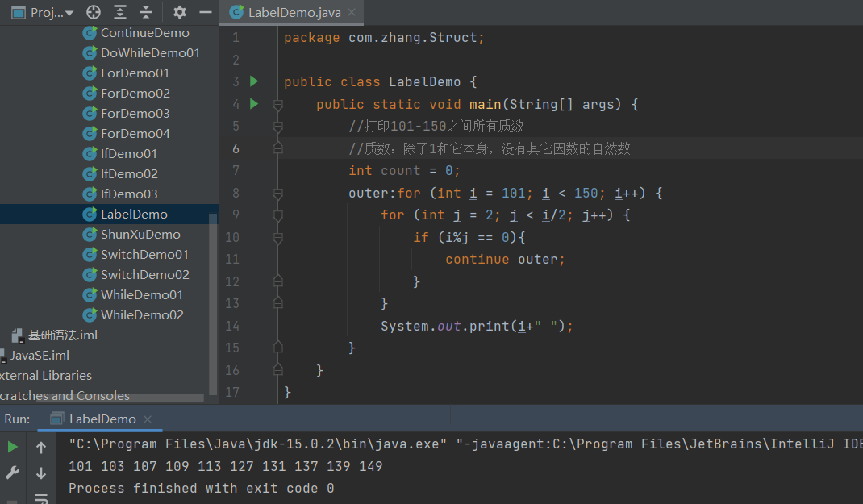The height and width of the screenshot is (504, 863).
Task: Select WhileDemo01 in project tree
Action: [x=141, y=295]
